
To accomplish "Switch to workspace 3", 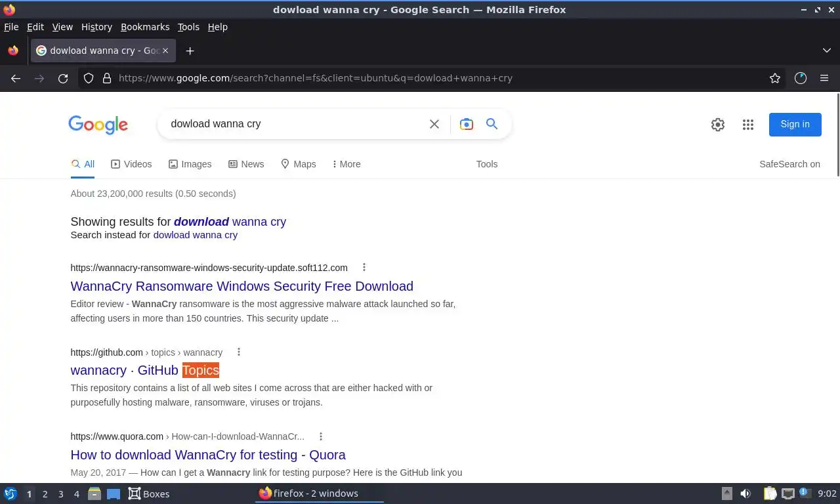I will point(60,494).
